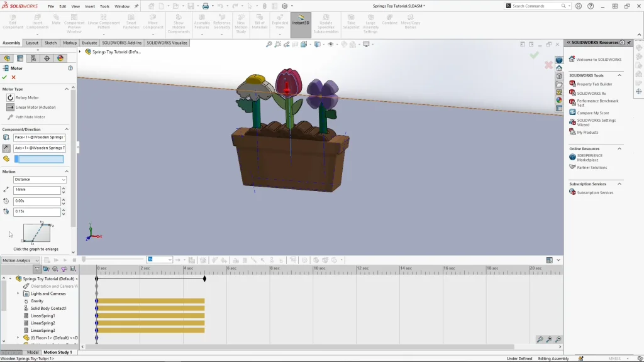The width and height of the screenshot is (644, 362).
Task: Open the Distance motion type dropdown
Action: tap(40, 180)
